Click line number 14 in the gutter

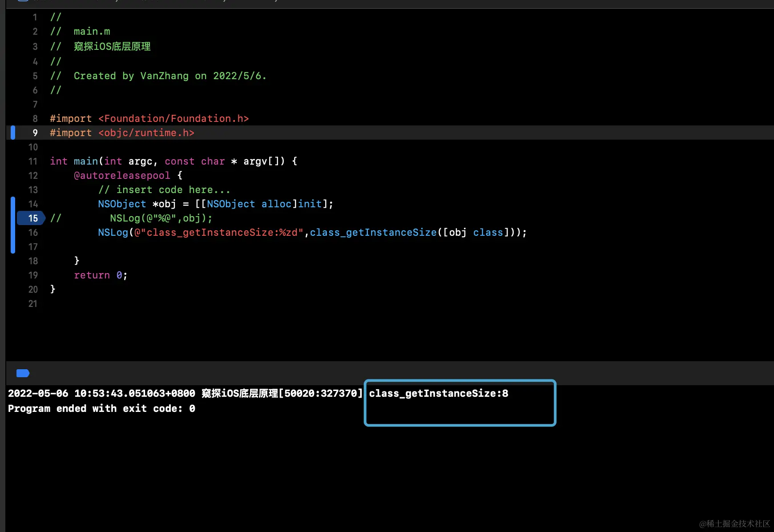(x=33, y=204)
